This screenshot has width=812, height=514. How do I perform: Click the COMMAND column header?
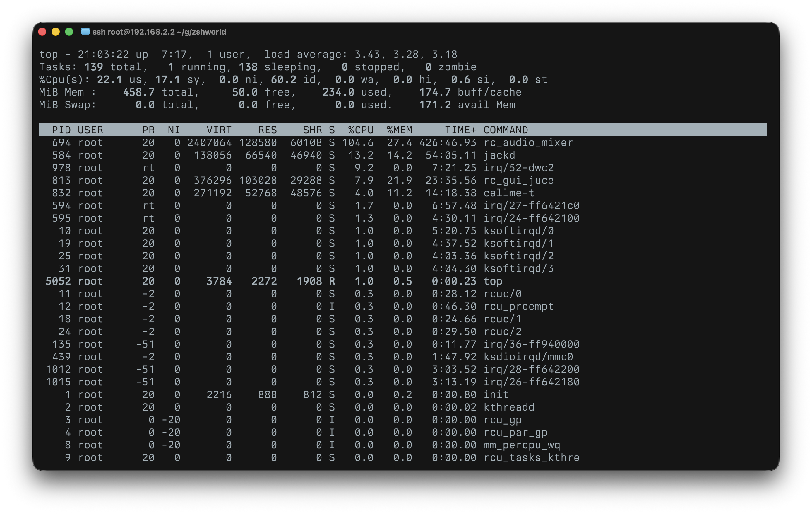[506, 130]
